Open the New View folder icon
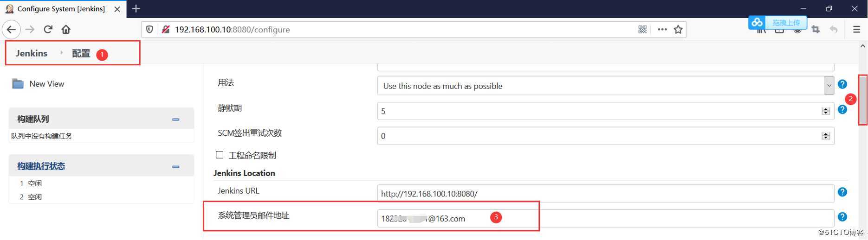This screenshot has width=868, height=240. tap(18, 84)
